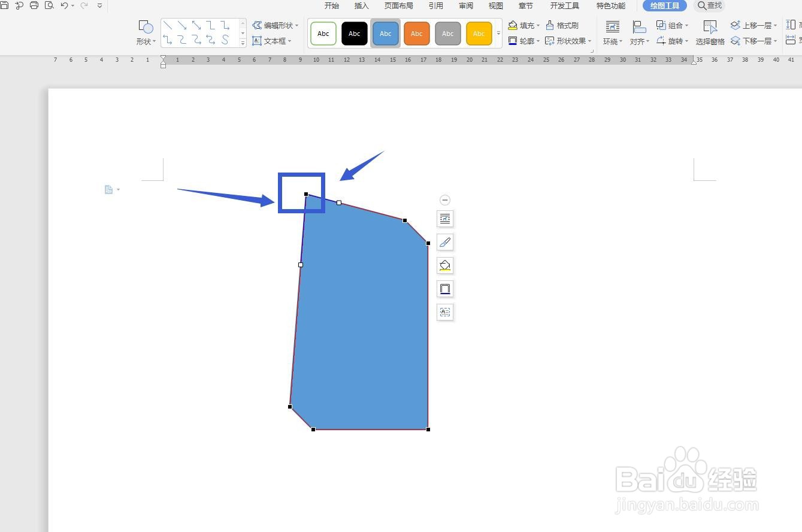802x532 pixels.
Task: Switch to 审阅 (Review) tab
Action: 466,6
